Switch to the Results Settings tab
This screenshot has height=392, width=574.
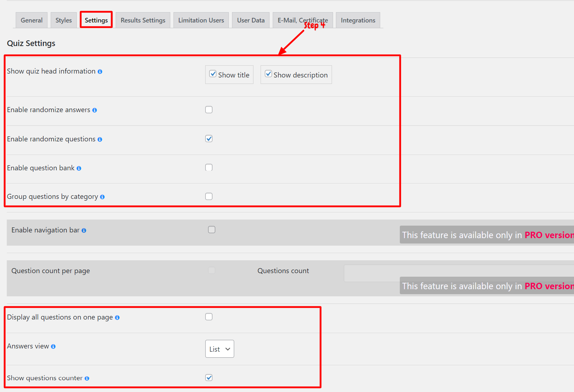tap(143, 20)
